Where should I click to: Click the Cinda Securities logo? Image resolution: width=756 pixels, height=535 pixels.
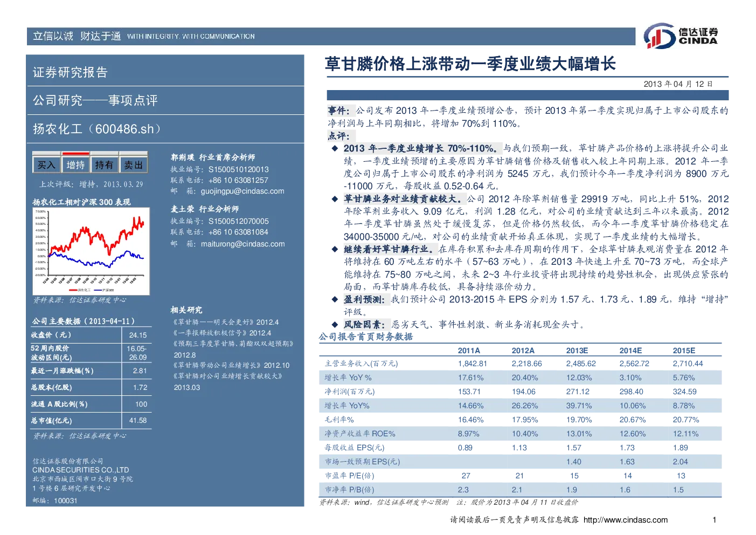click(681, 36)
